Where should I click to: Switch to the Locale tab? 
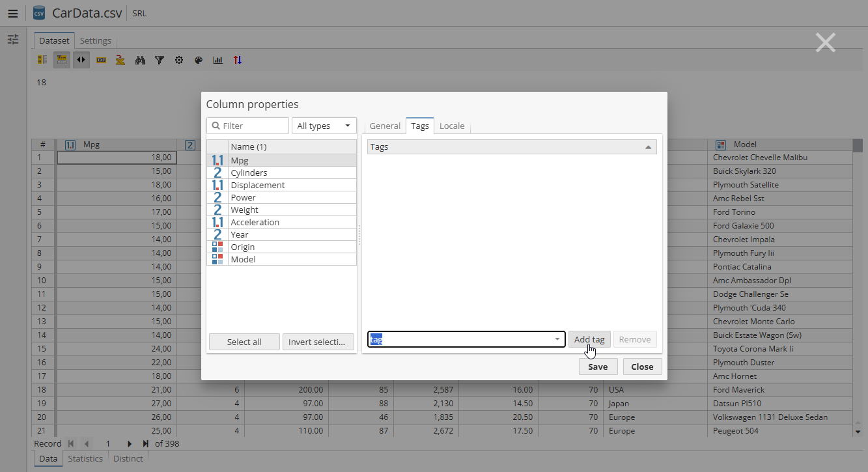pos(452,126)
